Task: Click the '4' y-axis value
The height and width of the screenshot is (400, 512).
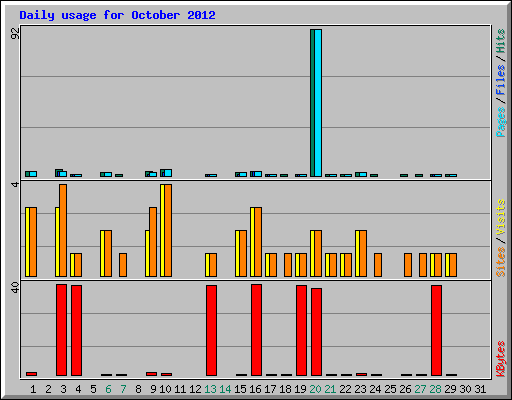Action: (x=15, y=184)
